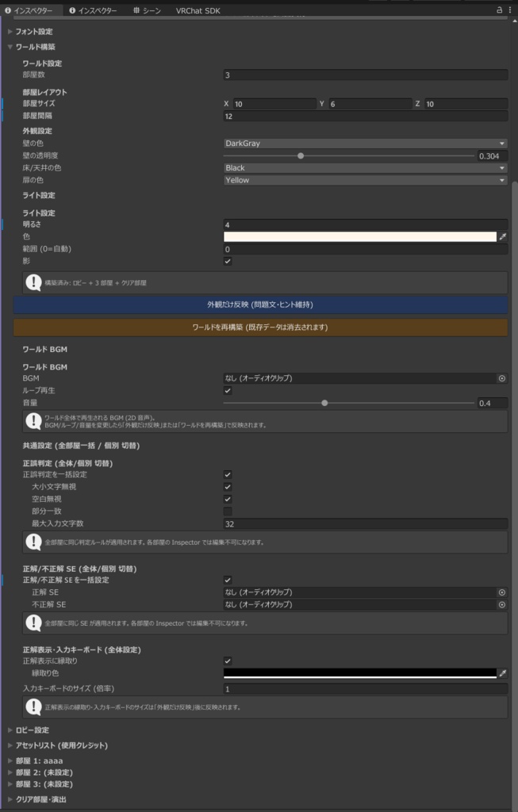Click the 部屋サイズ X value field
518x812 pixels.
(274, 104)
